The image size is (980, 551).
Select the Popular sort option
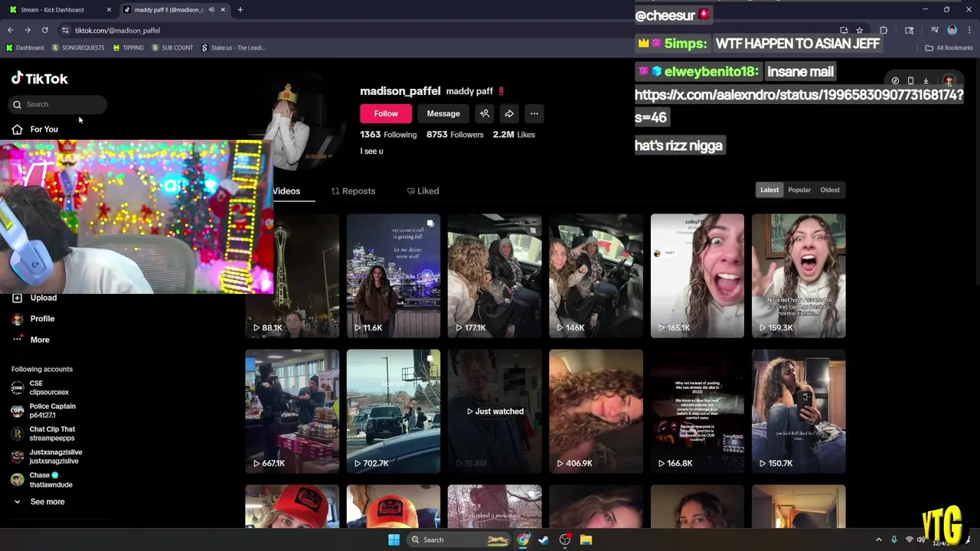point(799,190)
